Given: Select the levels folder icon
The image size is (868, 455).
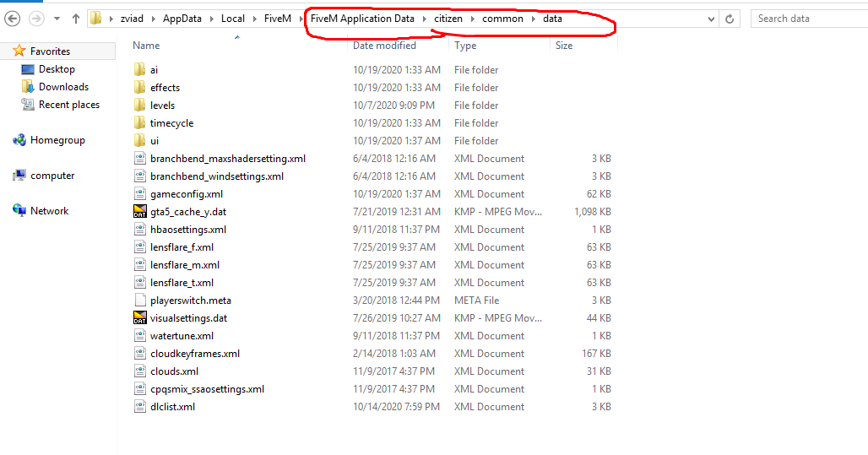Looking at the screenshot, I should [140, 106].
